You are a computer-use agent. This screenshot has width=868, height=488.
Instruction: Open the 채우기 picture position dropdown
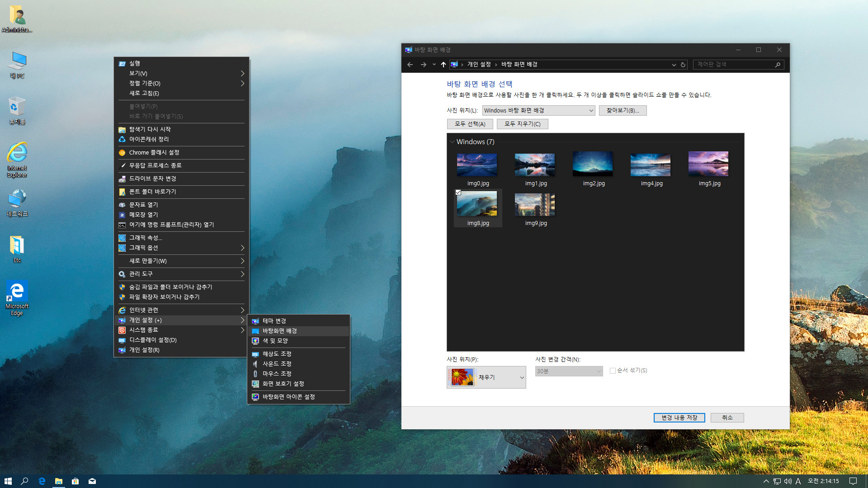(486, 377)
